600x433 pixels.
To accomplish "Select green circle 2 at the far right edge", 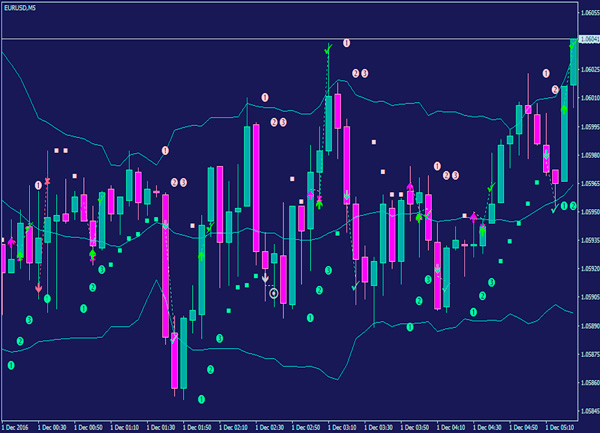I will [573, 206].
